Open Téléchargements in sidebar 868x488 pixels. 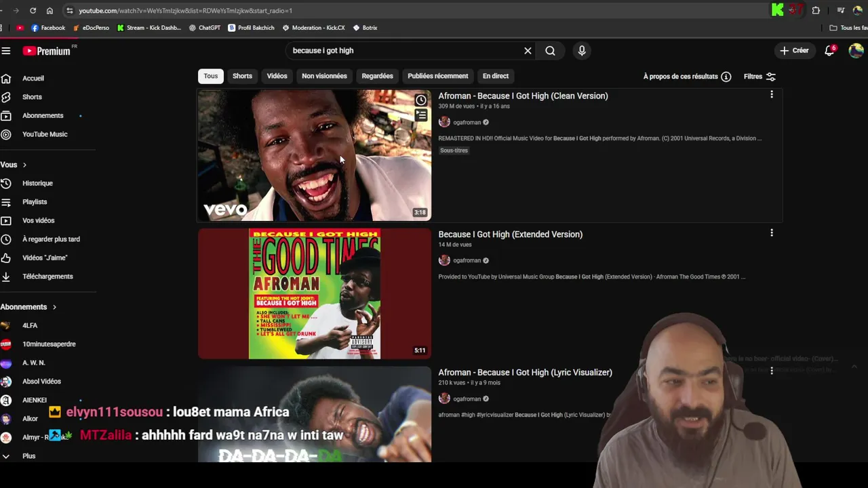[x=47, y=277]
